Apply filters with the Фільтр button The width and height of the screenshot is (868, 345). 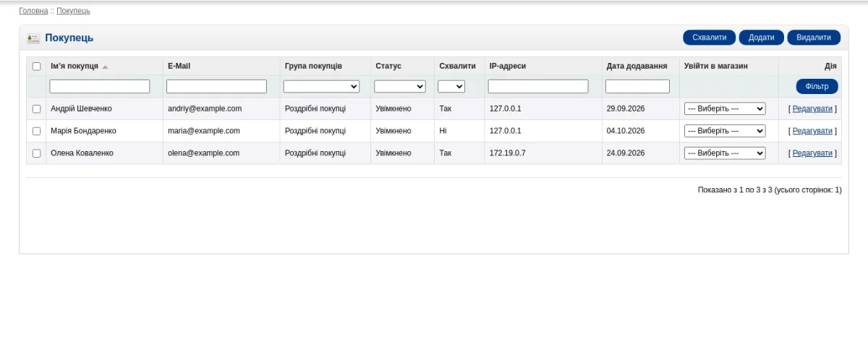[817, 87]
